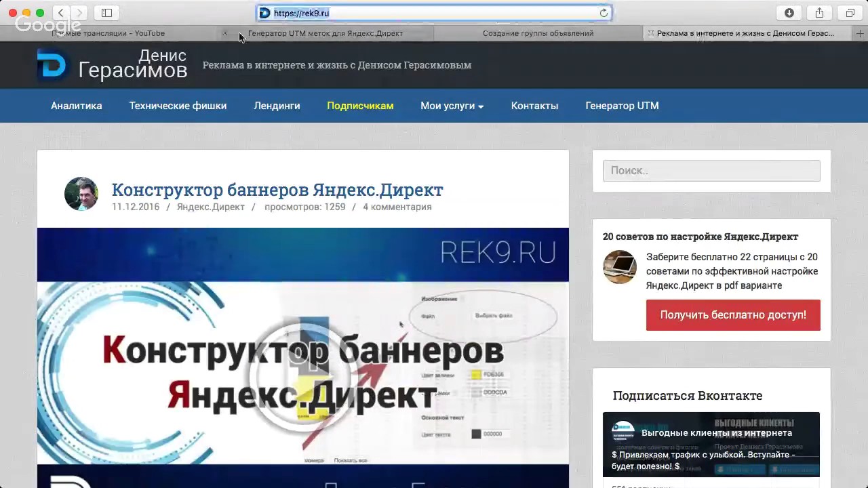Switch to Генератор UTM меток tab

click(325, 33)
